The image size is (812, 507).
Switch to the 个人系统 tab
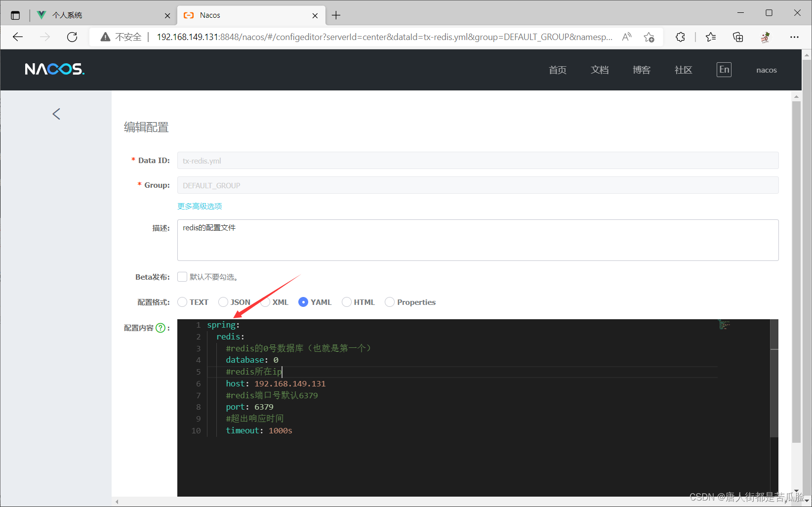pos(103,15)
